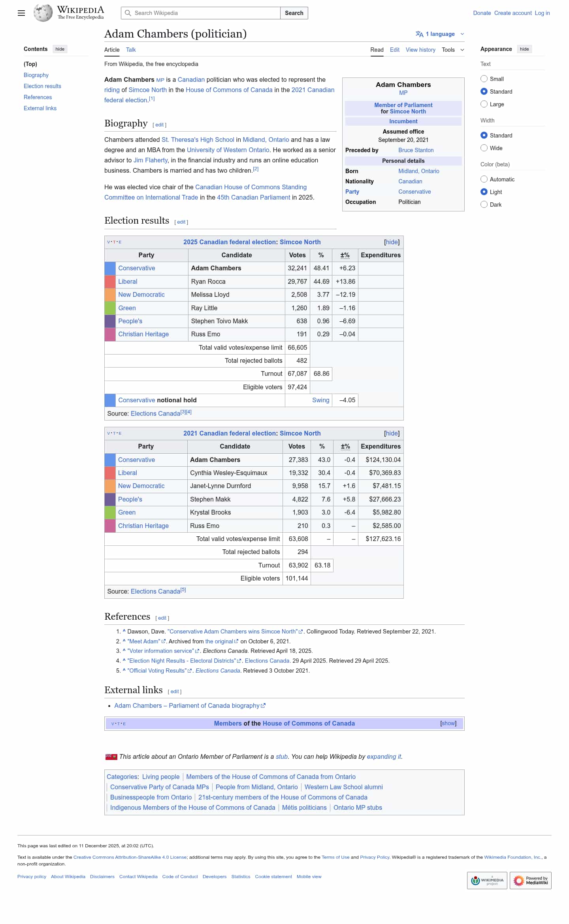This screenshot has height=924, width=569.
Task: Open the Bruce Stanton link in infobox
Action: click(416, 150)
